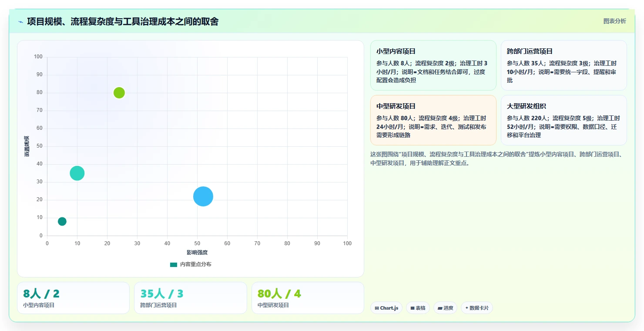Screen dimensions: 644x331
Task: Click the x-axis tick label 50
Action: point(197,243)
